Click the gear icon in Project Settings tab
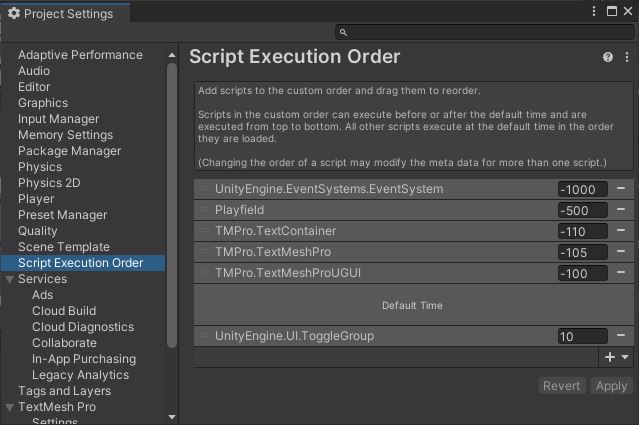The image size is (639, 425). pos(14,13)
